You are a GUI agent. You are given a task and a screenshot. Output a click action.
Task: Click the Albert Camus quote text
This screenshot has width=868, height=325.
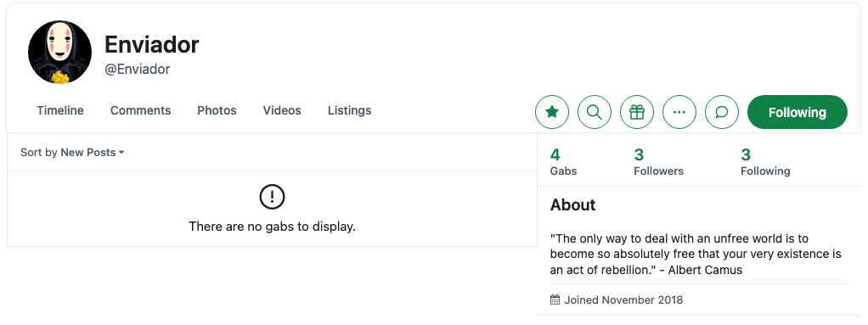pyautogui.click(x=696, y=255)
